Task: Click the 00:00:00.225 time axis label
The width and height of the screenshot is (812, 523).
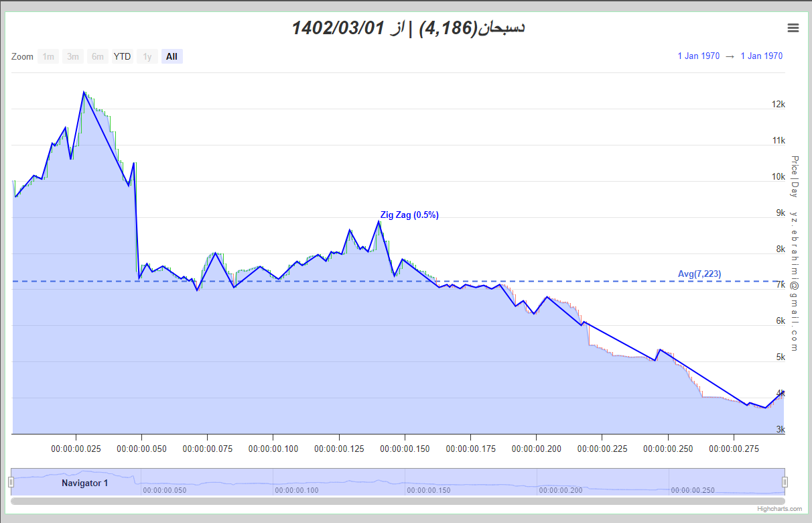Action: coord(602,449)
